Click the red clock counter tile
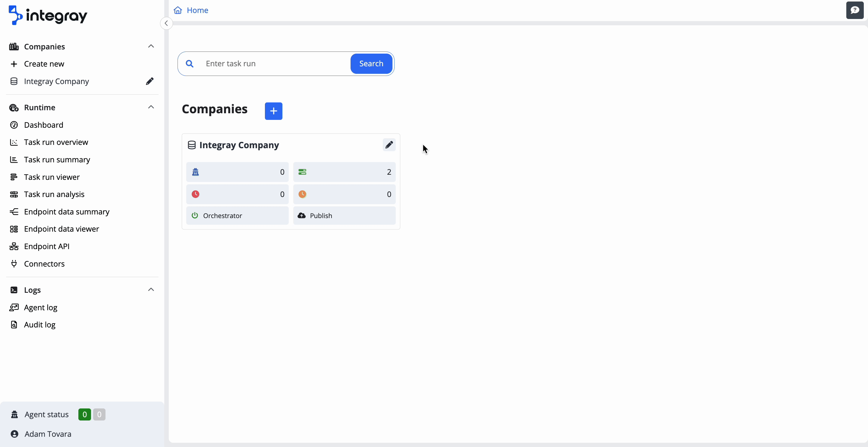The image size is (868, 447). (x=237, y=194)
